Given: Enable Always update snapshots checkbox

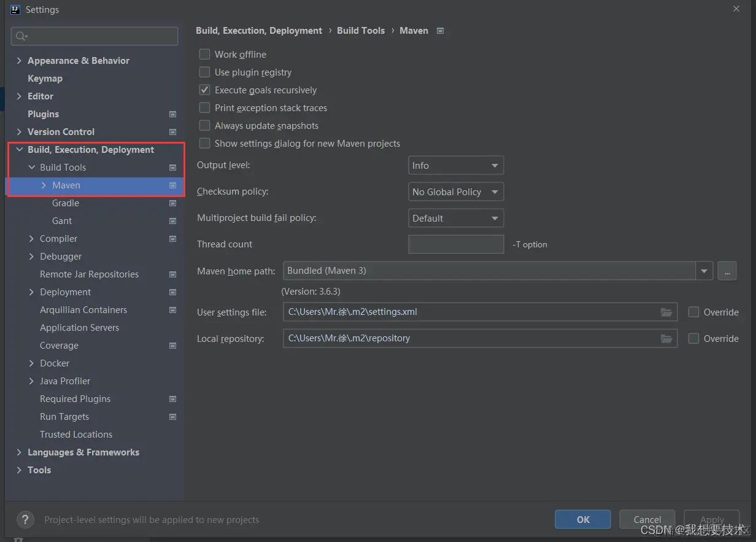Looking at the screenshot, I should pos(205,125).
